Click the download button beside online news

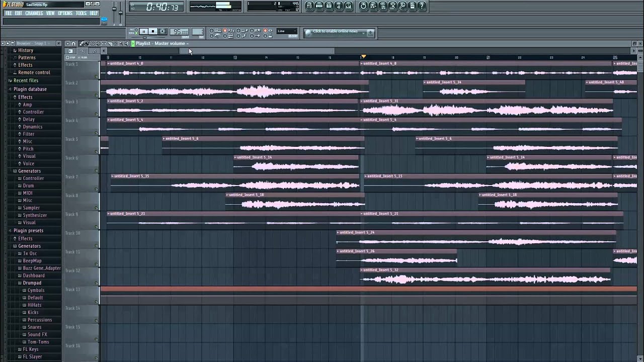tap(370, 33)
